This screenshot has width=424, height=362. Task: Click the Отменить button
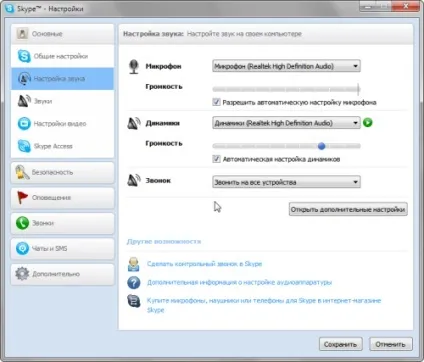(391, 344)
